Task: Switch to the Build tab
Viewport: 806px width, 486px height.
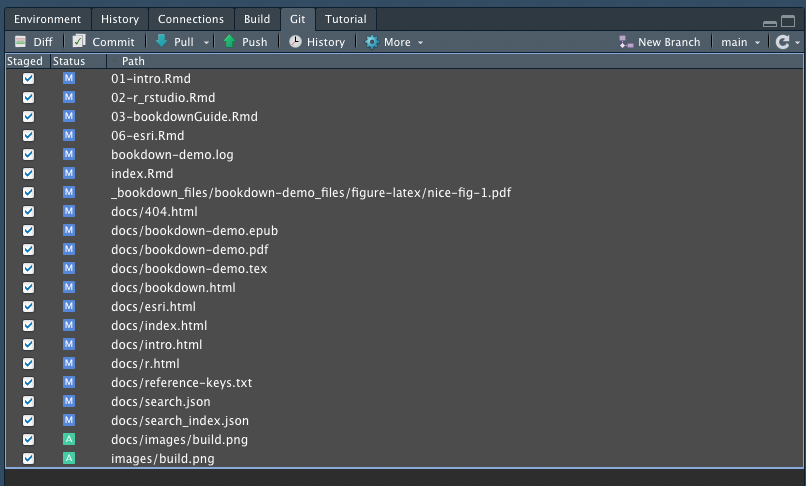Action: click(257, 20)
